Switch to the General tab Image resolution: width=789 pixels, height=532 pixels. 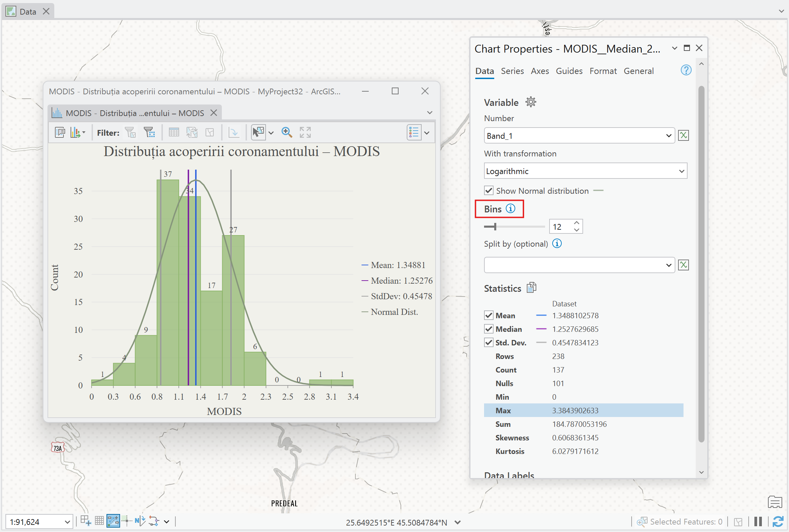click(x=638, y=71)
